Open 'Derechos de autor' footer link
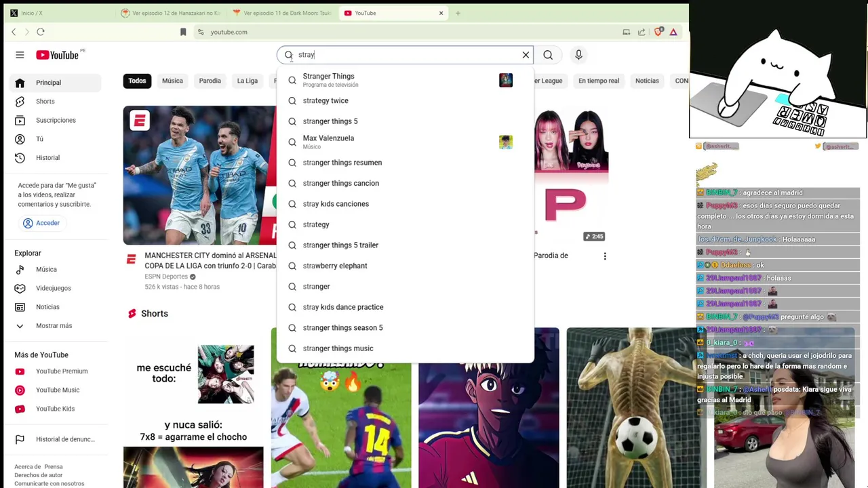The image size is (868, 488). pos(38,475)
